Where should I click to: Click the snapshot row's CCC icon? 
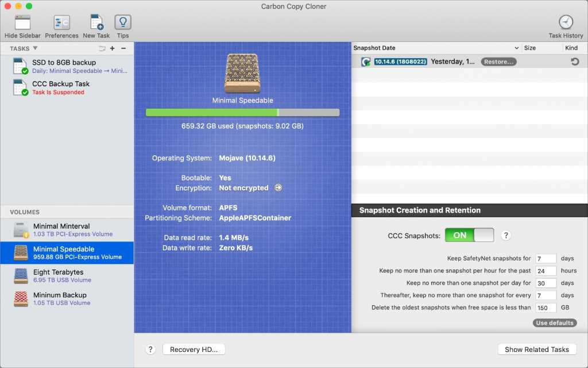point(366,62)
